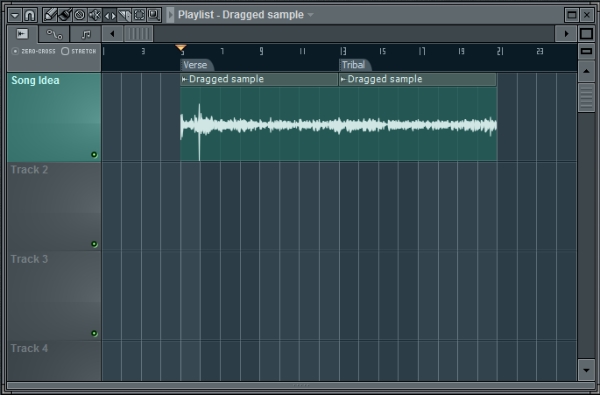Image resolution: width=600 pixels, height=395 pixels.
Task: Switch to the automation clips tab
Action: 54,34
